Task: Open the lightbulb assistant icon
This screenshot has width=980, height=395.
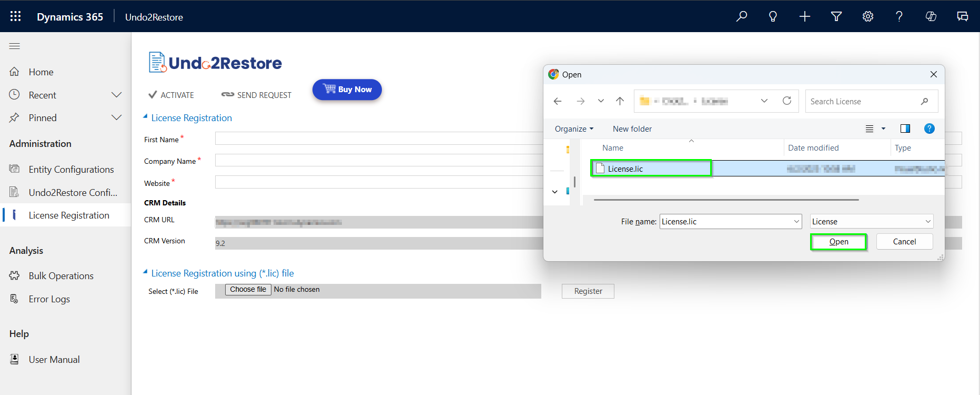Action: click(773, 16)
